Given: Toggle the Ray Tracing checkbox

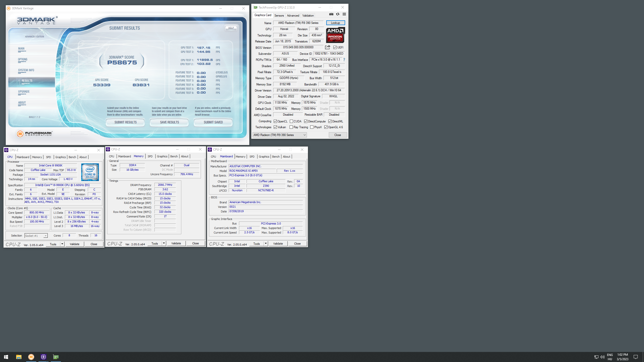Looking at the screenshot, I should (291, 127).
